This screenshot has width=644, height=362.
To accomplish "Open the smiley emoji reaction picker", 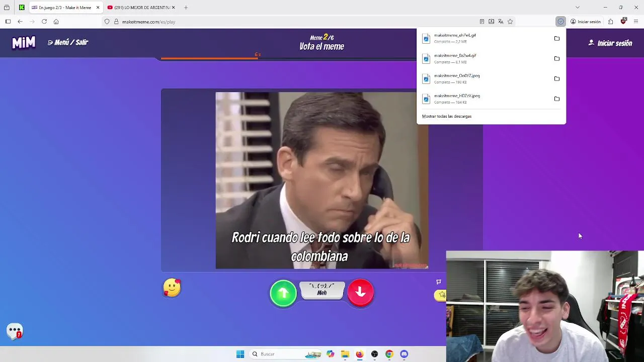I will (x=172, y=288).
